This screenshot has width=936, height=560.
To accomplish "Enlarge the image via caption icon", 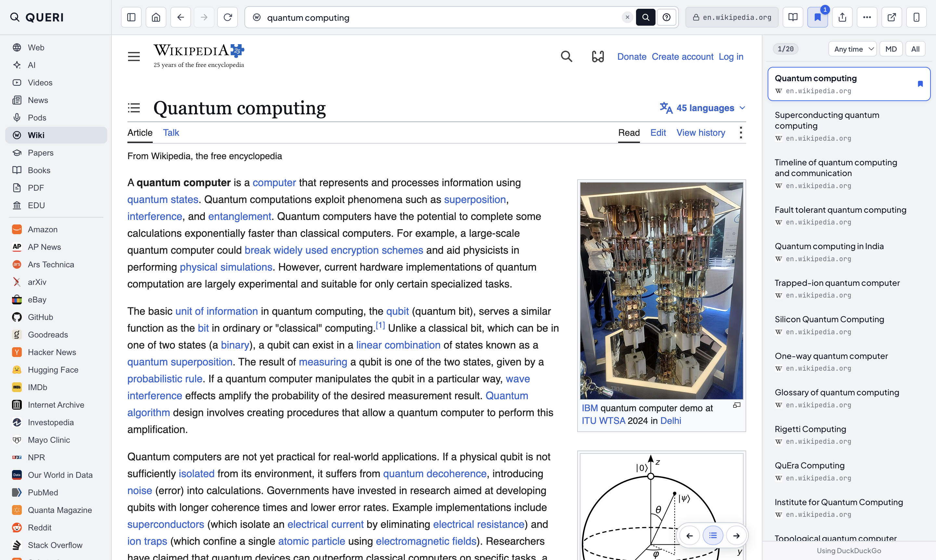I will pos(737,405).
